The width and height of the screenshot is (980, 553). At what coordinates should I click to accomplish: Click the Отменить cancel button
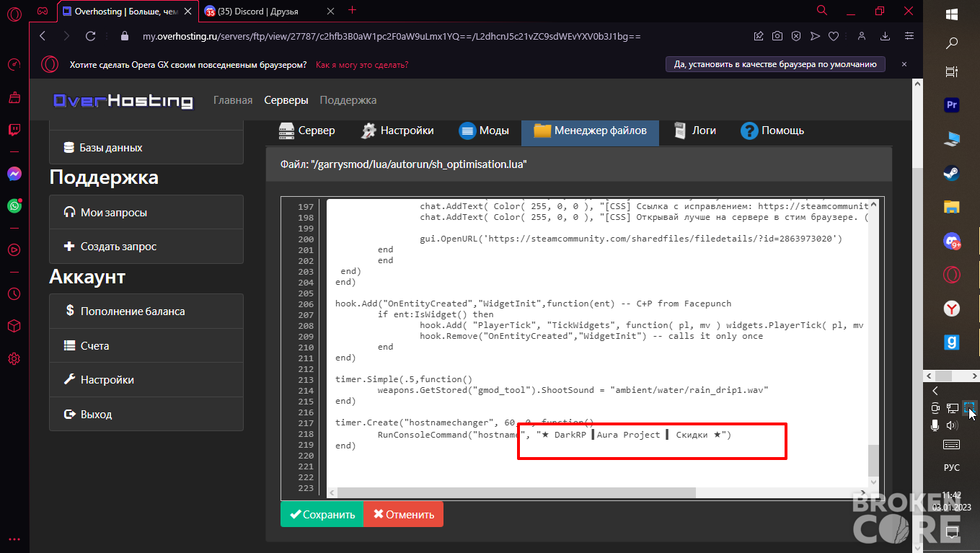pos(403,515)
